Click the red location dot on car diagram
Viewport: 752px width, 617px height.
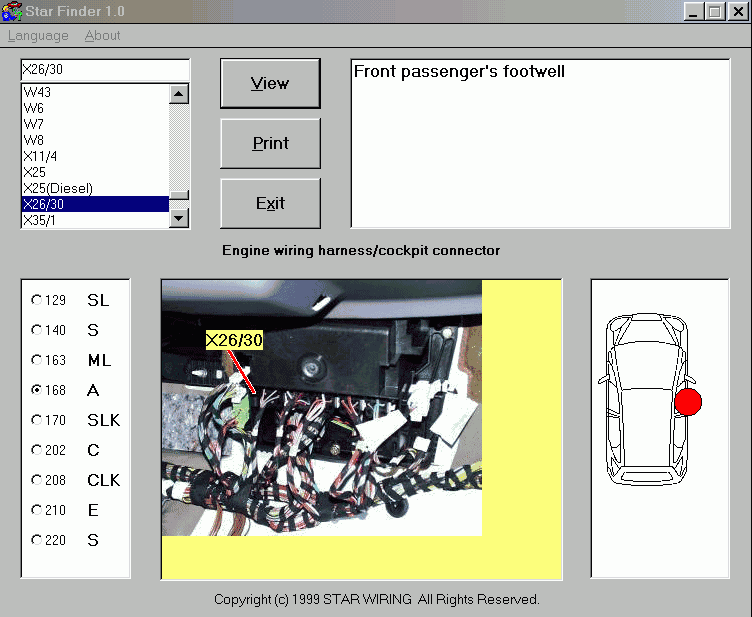(x=688, y=402)
